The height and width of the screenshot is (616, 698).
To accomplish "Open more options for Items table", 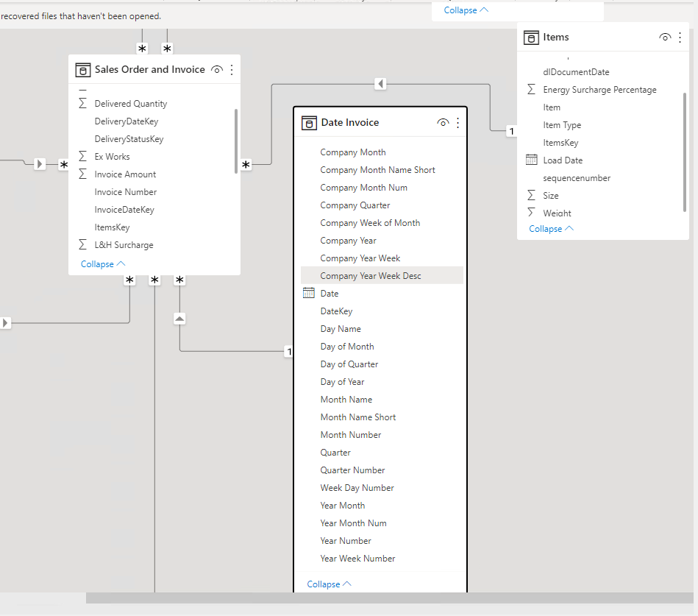I will click(680, 38).
